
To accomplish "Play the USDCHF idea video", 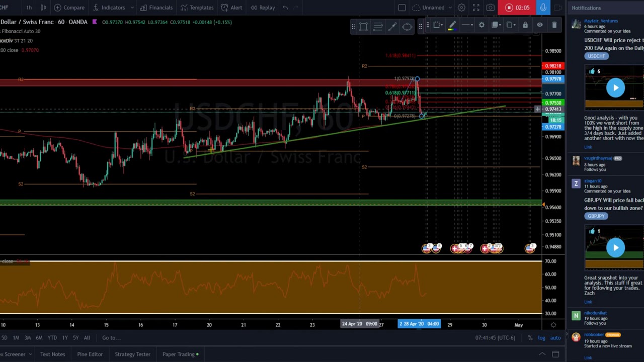I will [615, 88].
